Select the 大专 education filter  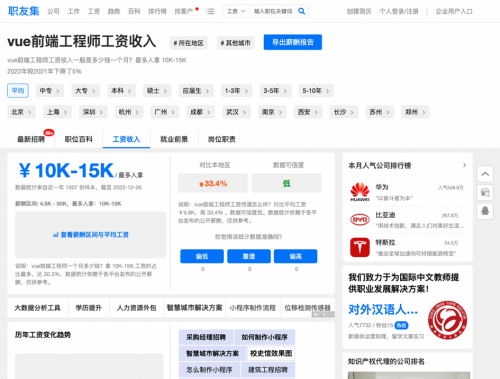[85, 91]
